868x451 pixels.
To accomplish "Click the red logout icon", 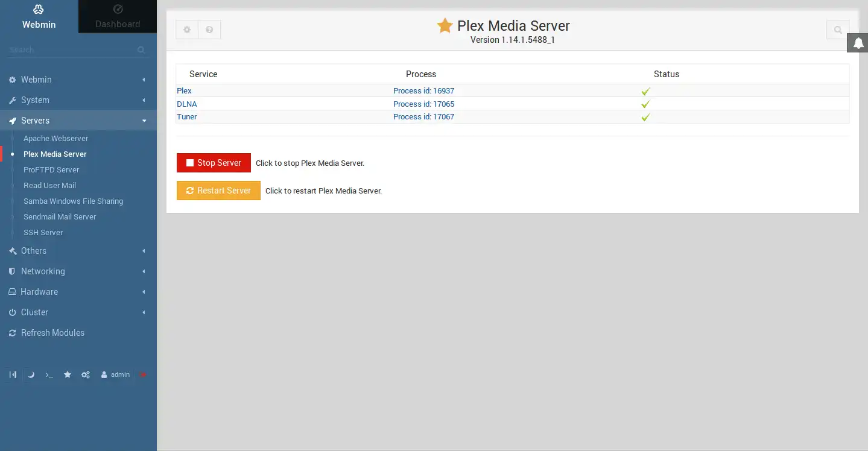I will pos(143,375).
